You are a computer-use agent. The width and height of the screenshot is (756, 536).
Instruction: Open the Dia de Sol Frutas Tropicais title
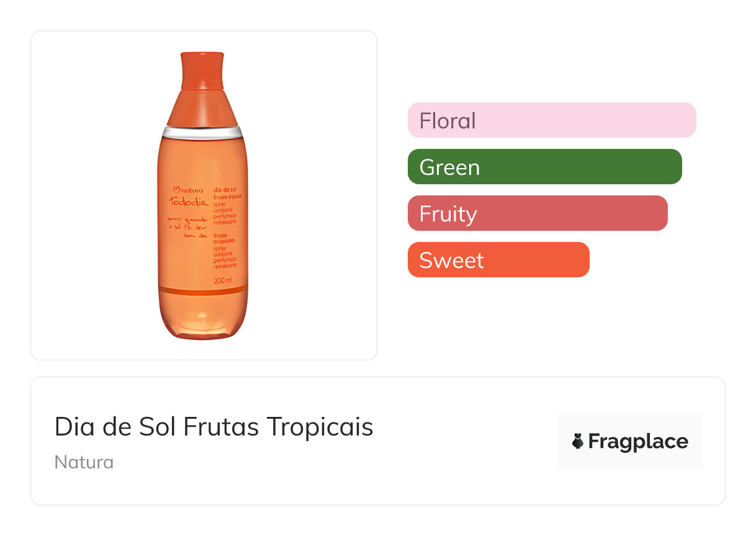tap(214, 427)
